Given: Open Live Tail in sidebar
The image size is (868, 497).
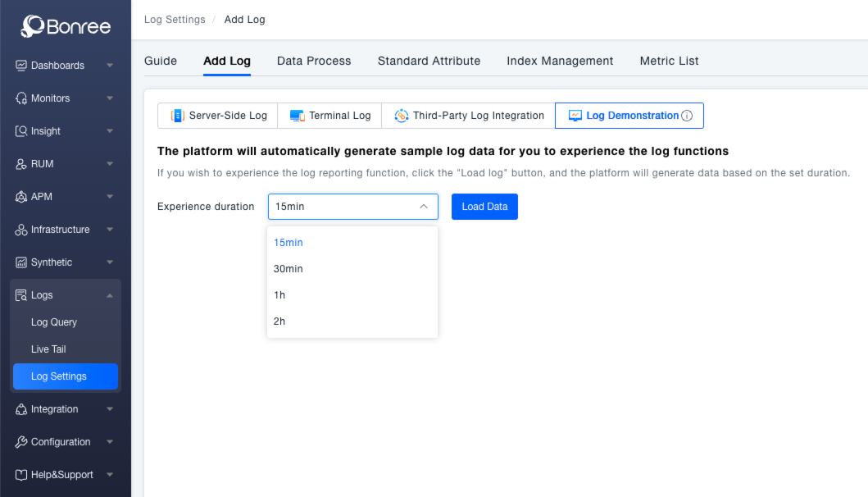Looking at the screenshot, I should [48, 349].
